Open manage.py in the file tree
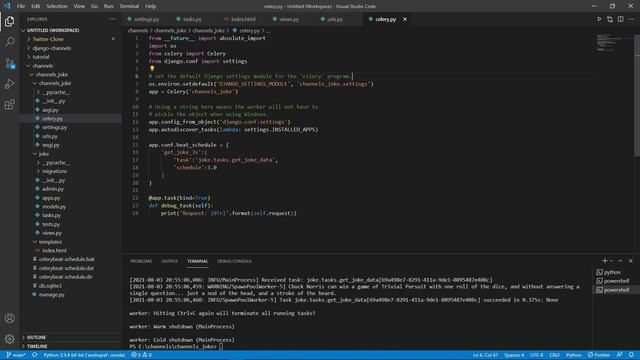The width and height of the screenshot is (640, 360). (x=51, y=295)
